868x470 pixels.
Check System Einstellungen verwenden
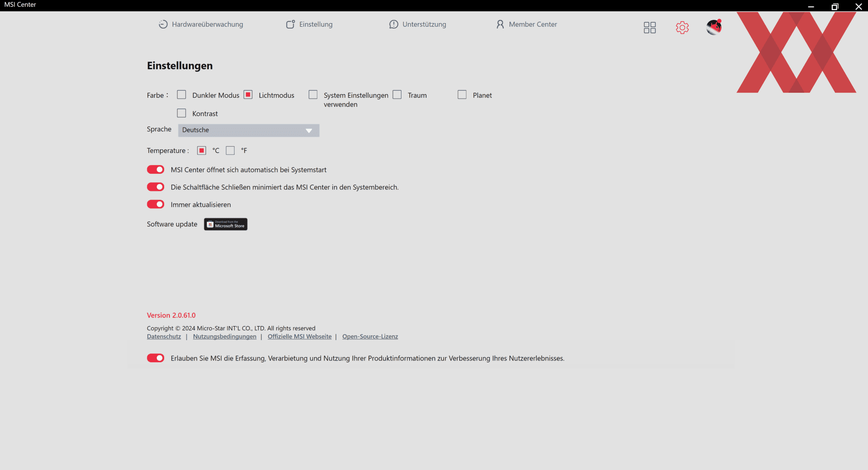tap(313, 95)
